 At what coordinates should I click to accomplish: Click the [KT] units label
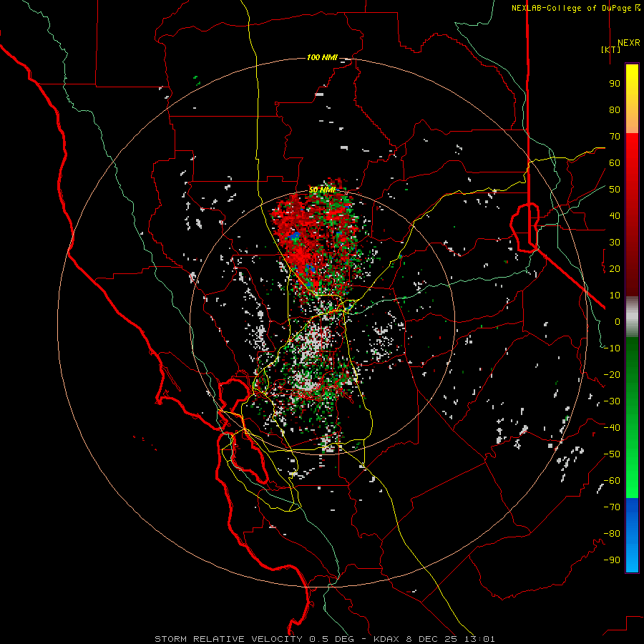pyautogui.click(x=611, y=49)
